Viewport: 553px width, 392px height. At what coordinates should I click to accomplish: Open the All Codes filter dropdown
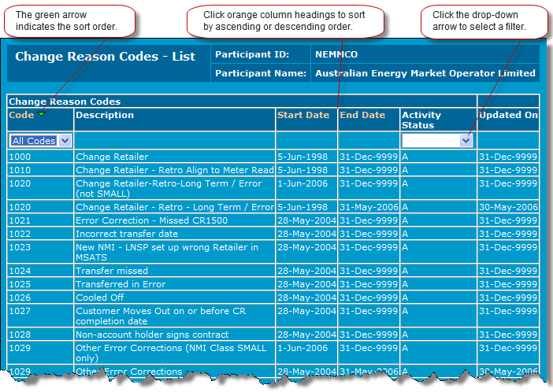(x=65, y=141)
